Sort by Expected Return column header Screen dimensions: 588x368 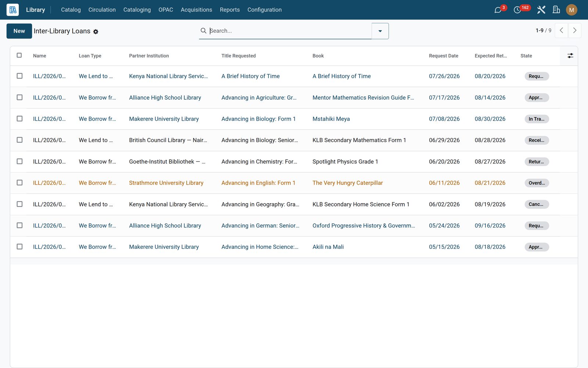pyautogui.click(x=491, y=56)
